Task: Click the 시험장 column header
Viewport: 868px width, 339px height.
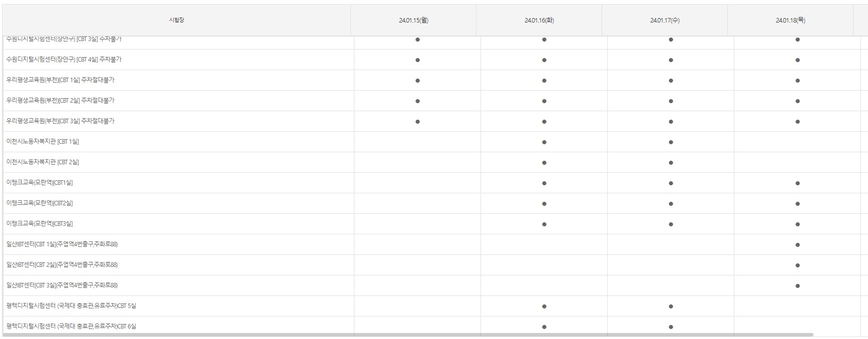Action: [x=176, y=20]
